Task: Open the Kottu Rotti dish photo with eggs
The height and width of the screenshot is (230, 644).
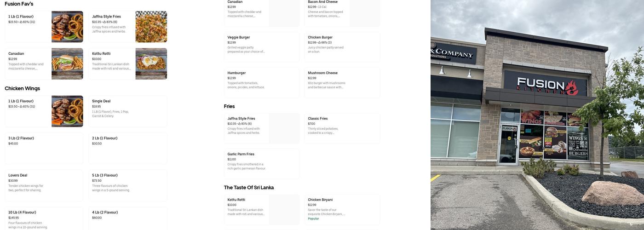Action: pos(151,63)
